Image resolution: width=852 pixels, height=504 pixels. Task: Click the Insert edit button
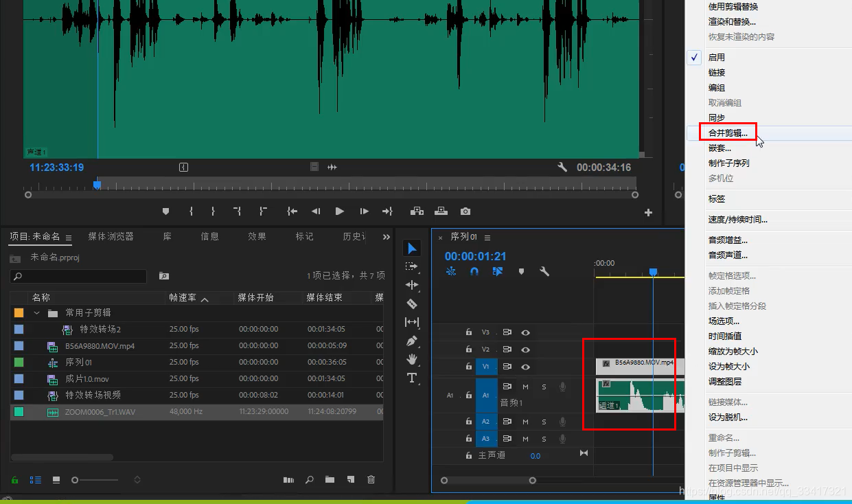(x=417, y=211)
